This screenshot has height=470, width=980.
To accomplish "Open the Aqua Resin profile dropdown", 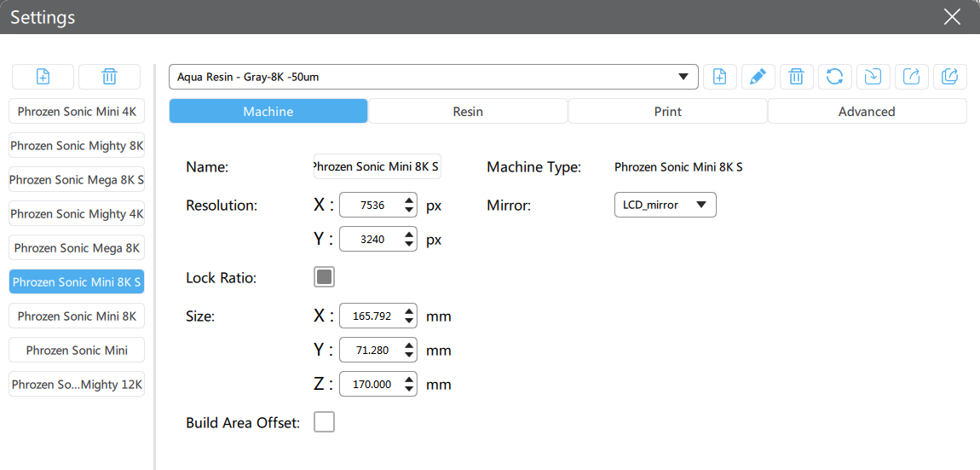I will click(x=433, y=77).
